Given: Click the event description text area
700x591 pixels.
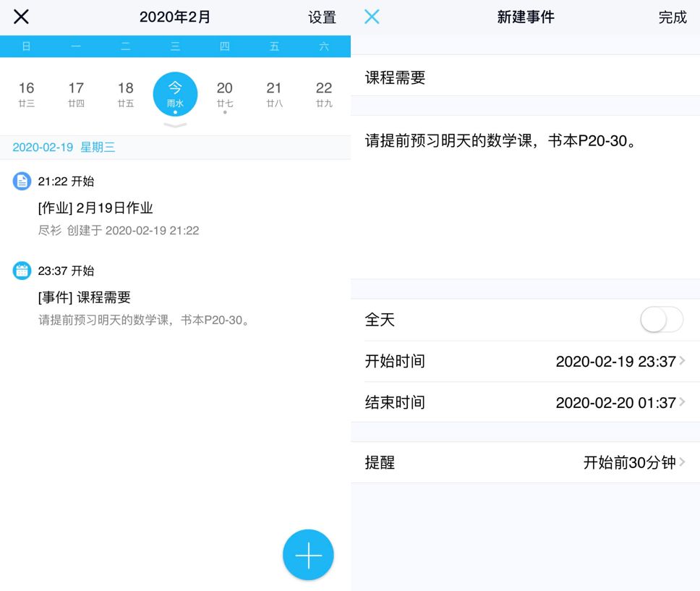Looking at the screenshot, I should 525,195.
